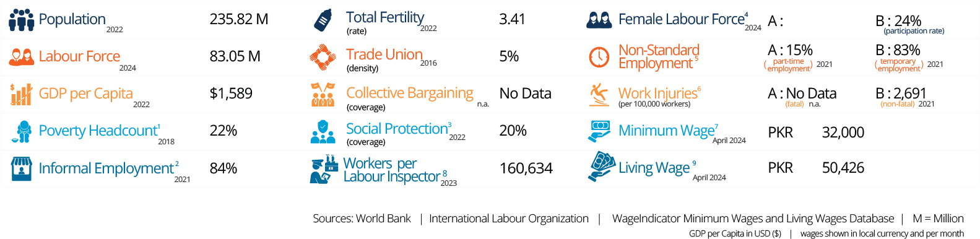Image resolution: width=980 pixels, height=239 pixels.
Task: Click the Labour Force workers icon
Action: (21, 57)
